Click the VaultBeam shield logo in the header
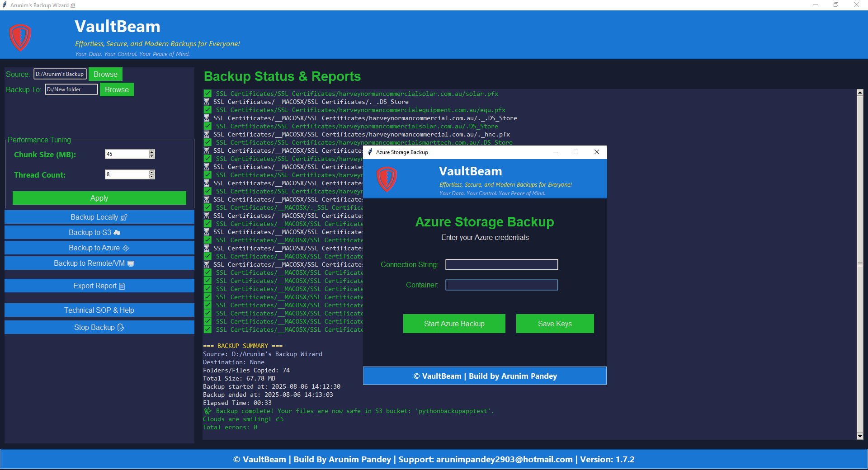Image resolution: width=868 pixels, height=470 pixels. pos(20,38)
